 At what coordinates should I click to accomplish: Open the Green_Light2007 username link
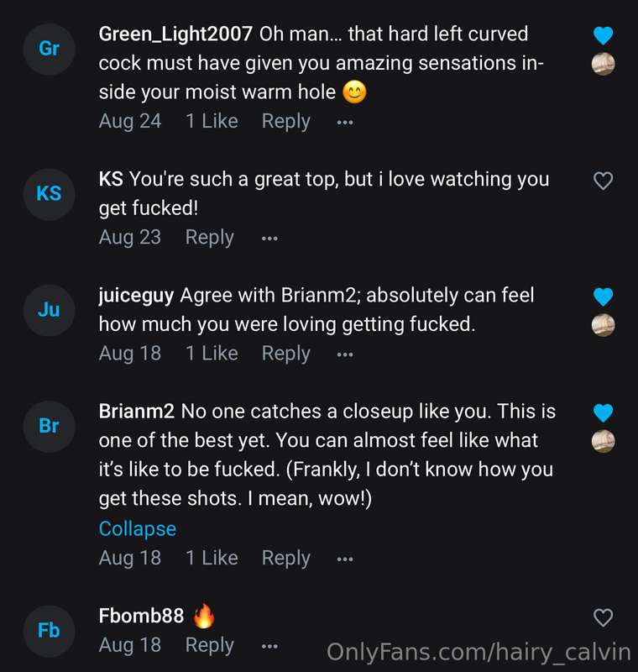(x=175, y=34)
